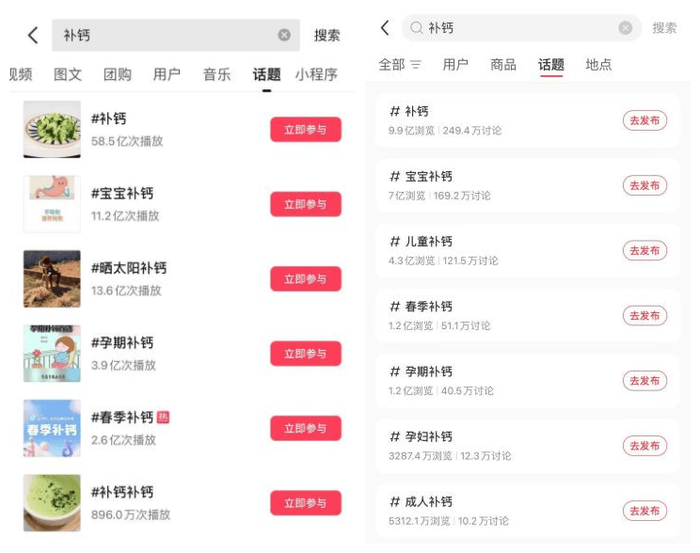Switch to the 商品 tab

[x=503, y=65]
